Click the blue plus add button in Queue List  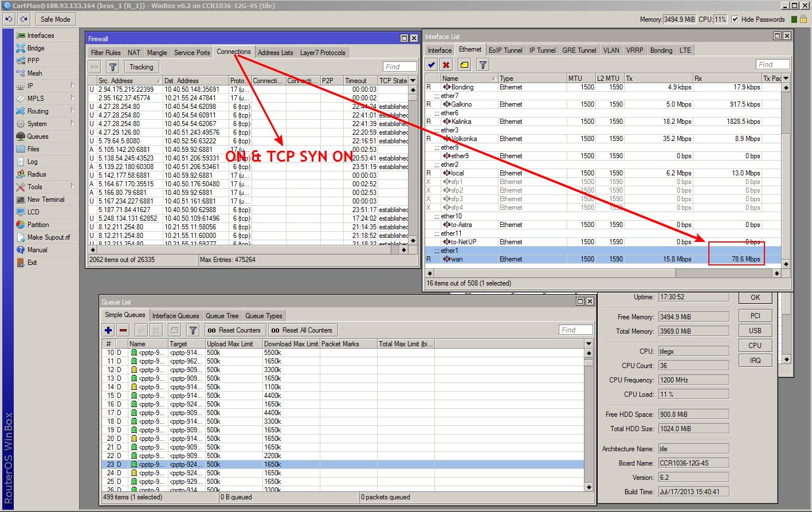pos(108,330)
